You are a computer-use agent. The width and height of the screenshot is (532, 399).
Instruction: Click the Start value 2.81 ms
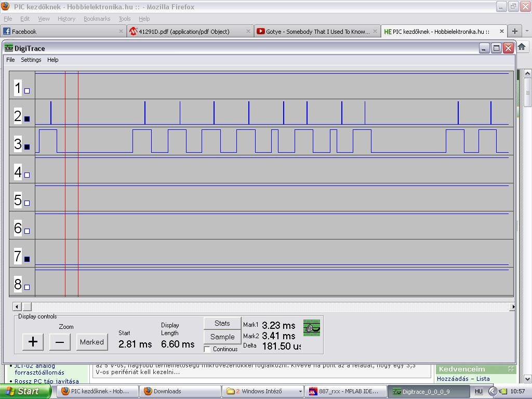135,344
